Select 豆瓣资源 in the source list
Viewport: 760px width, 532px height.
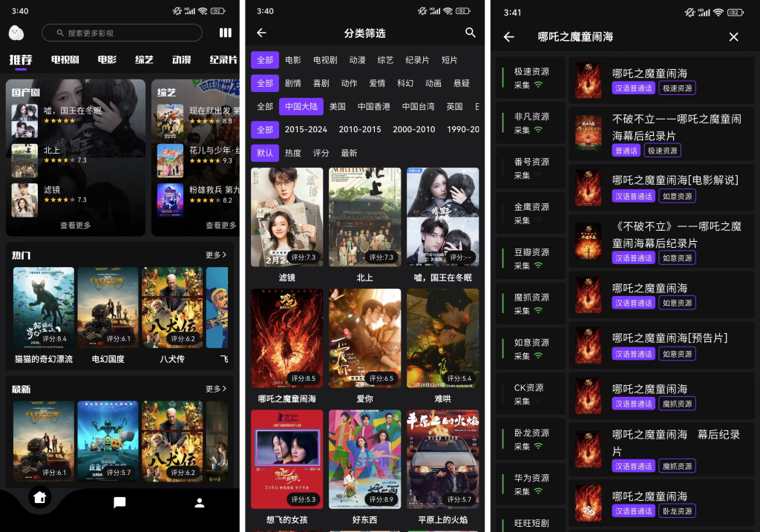(530, 259)
